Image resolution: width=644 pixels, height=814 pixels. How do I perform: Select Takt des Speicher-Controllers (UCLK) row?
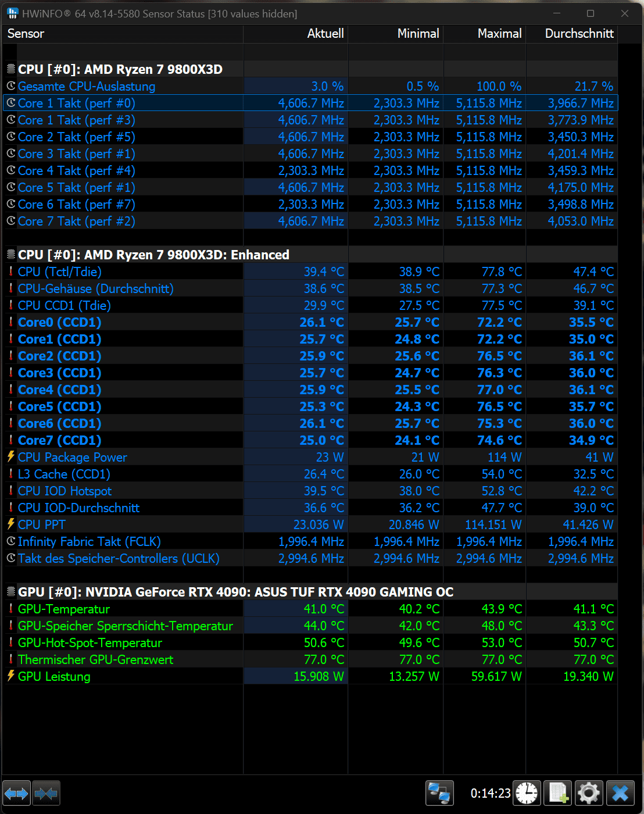pos(310,558)
